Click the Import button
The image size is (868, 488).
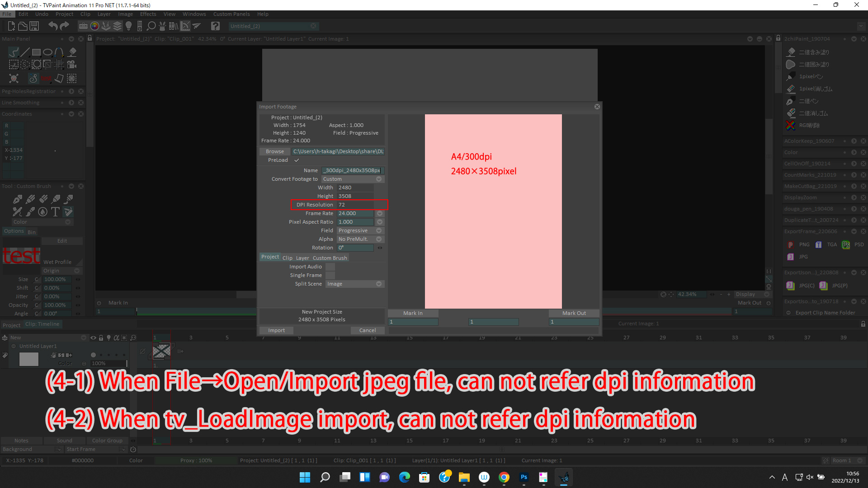[276, 330]
